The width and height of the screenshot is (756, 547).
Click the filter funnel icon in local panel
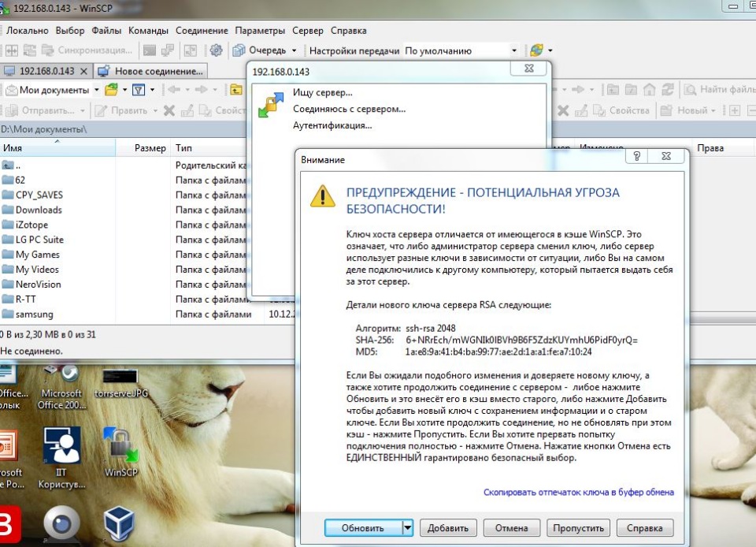coord(138,90)
